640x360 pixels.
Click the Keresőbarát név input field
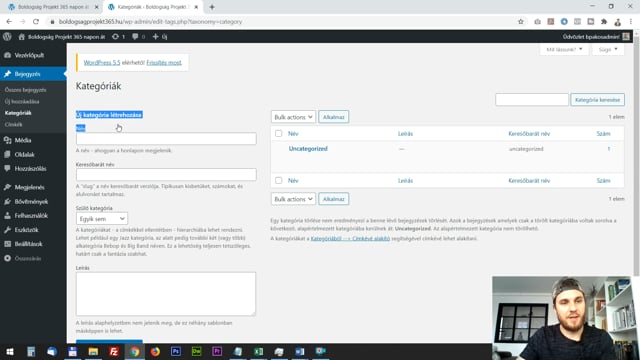pyautogui.click(x=166, y=174)
